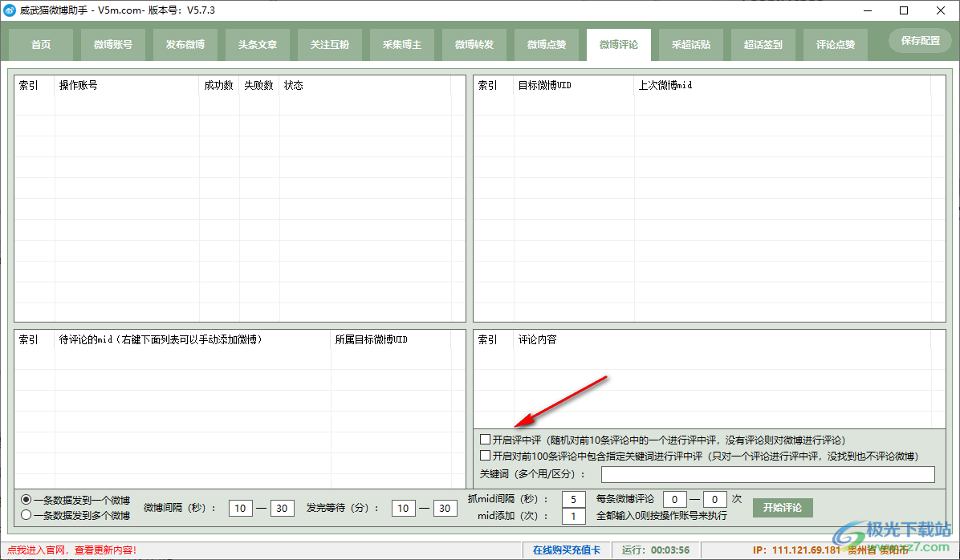Click the 上次微博mid column header
Screen dimensions: 960x560
(783, 85)
